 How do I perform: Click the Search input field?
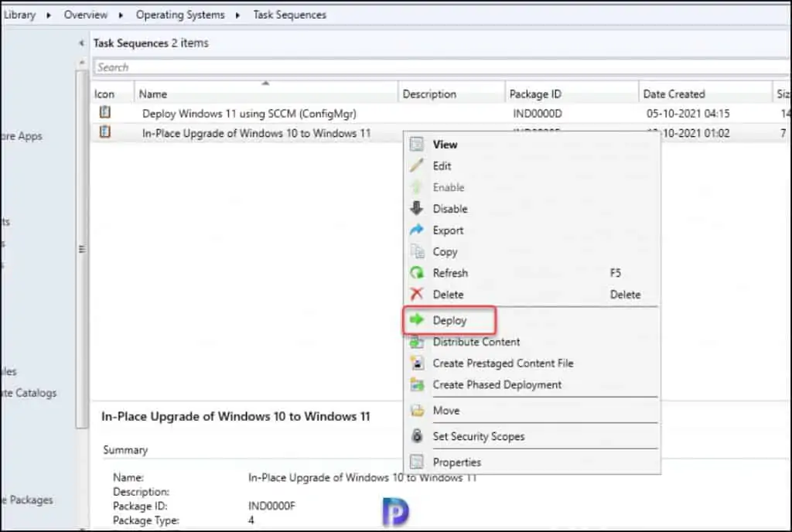[x=442, y=67]
